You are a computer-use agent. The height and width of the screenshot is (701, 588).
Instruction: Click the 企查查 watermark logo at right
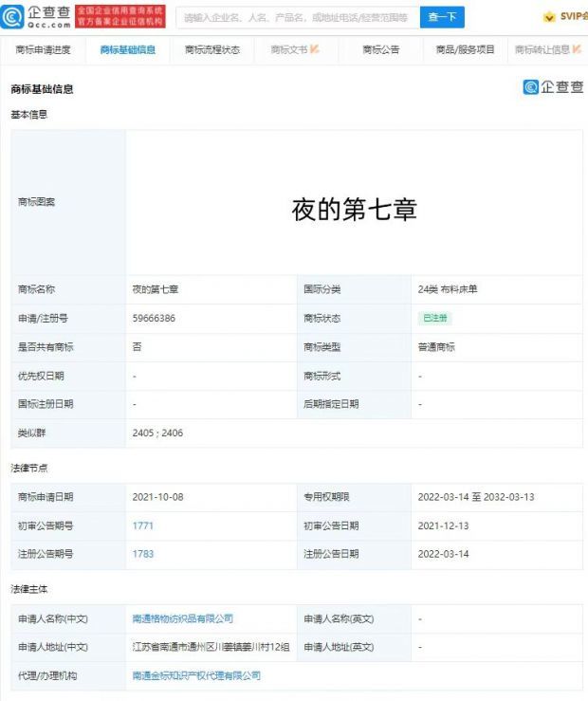(x=553, y=86)
